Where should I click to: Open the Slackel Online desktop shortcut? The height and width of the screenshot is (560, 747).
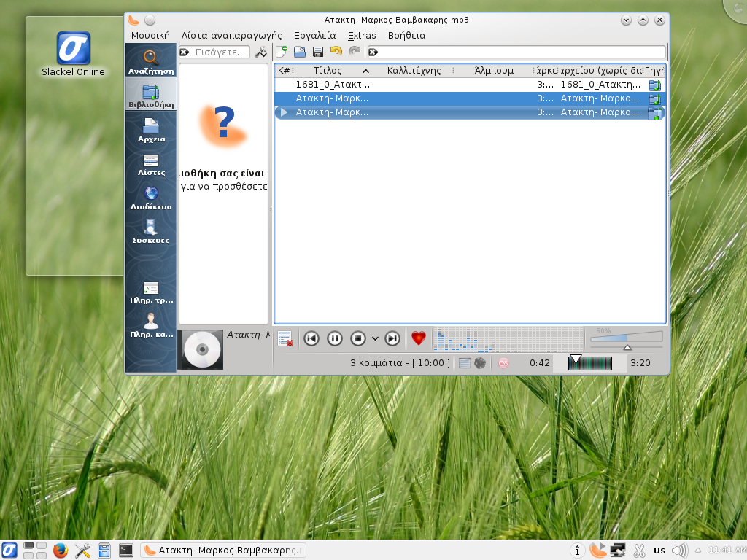point(73,54)
